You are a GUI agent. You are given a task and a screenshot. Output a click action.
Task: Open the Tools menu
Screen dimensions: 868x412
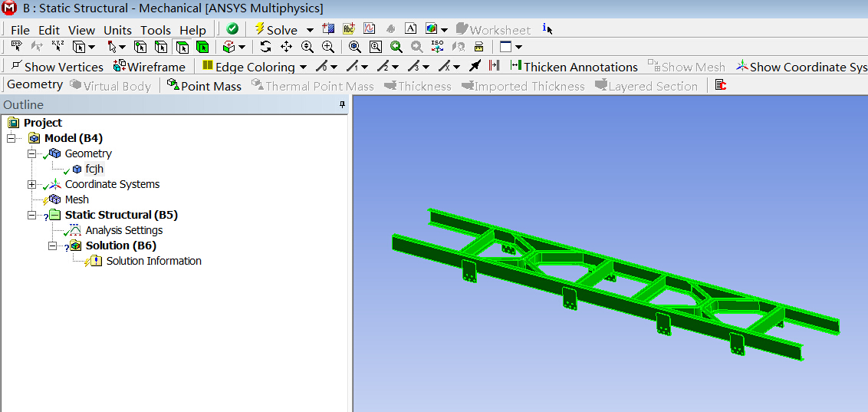coord(155,30)
